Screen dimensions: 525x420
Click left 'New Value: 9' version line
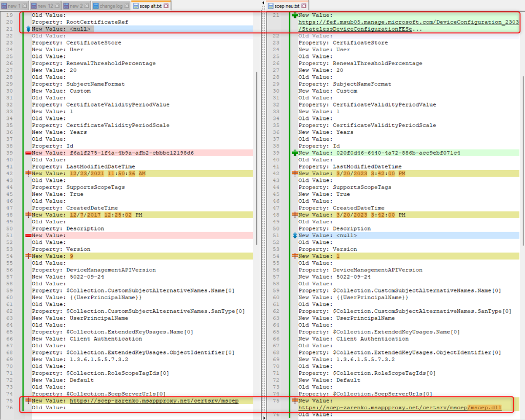coord(53,256)
